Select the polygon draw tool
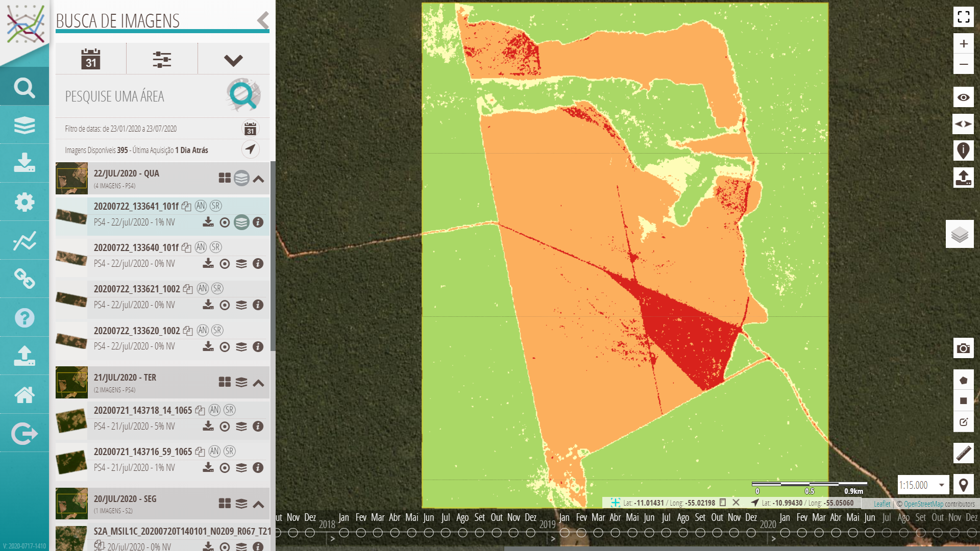This screenshot has height=551, width=980. click(963, 380)
